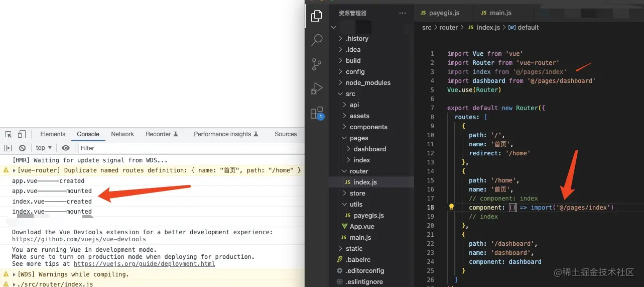Image resolution: width=644 pixels, height=287 pixels.
Task: Open explorer panel more actions ellipsis
Action: tap(403, 13)
